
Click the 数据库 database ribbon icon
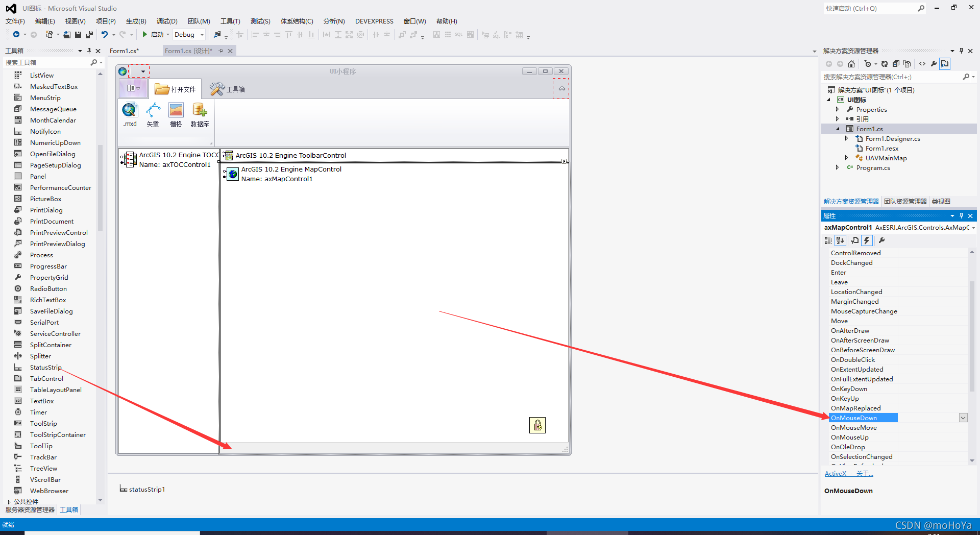(x=200, y=115)
